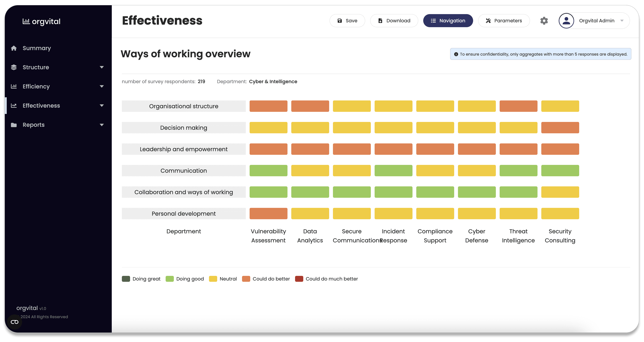
Task: Click the Structure layers icon
Action: coord(14,67)
